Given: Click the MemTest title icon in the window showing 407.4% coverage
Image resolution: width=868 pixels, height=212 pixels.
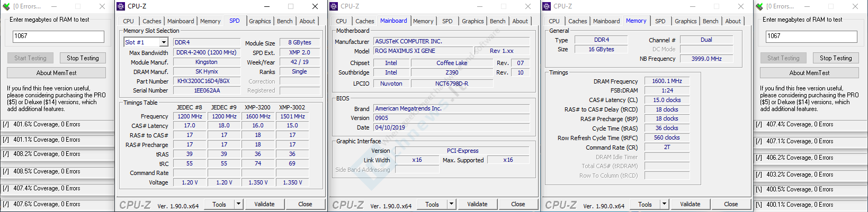Looking at the screenshot, I should [760, 6].
